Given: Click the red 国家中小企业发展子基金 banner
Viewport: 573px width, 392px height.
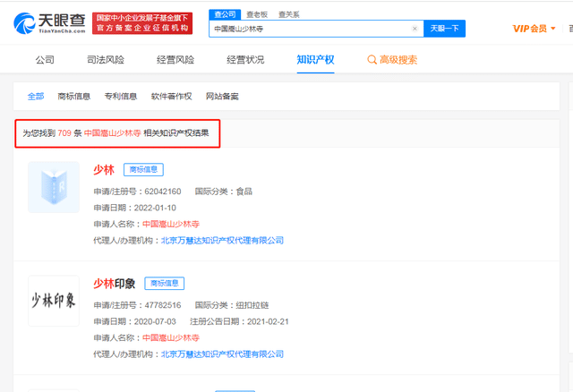Looking at the screenshot, I should pyautogui.click(x=142, y=23).
